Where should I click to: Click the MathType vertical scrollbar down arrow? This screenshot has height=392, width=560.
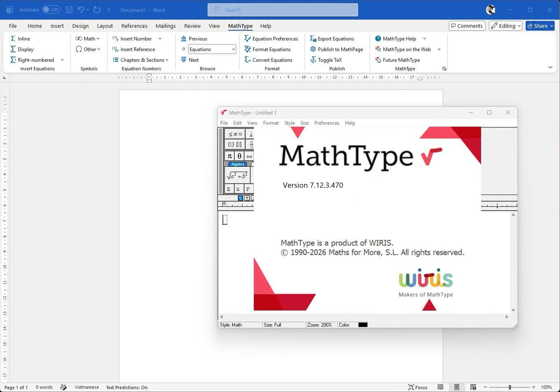pos(513,310)
